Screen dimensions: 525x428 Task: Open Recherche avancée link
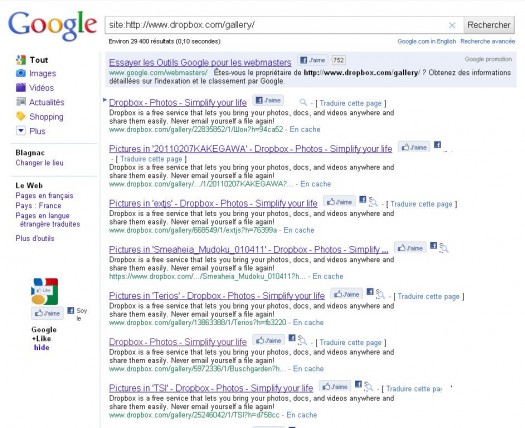pyautogui.click(x=488, y=41)
